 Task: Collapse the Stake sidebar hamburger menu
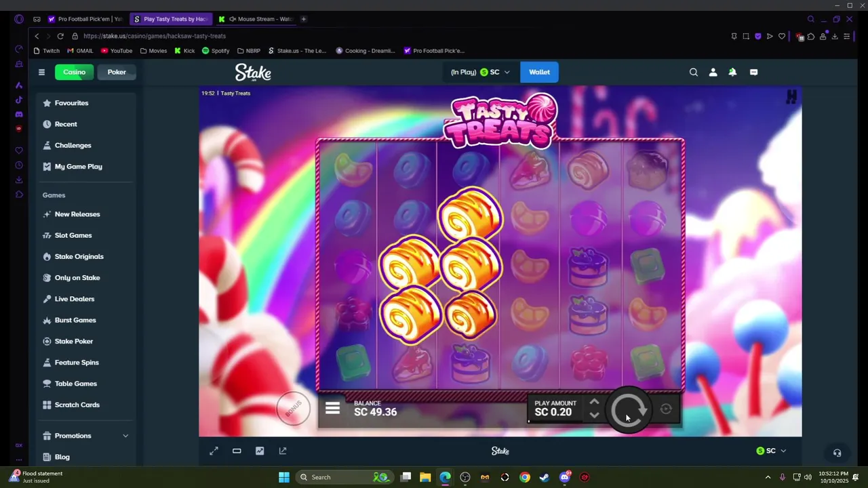[x=41, y=72]
